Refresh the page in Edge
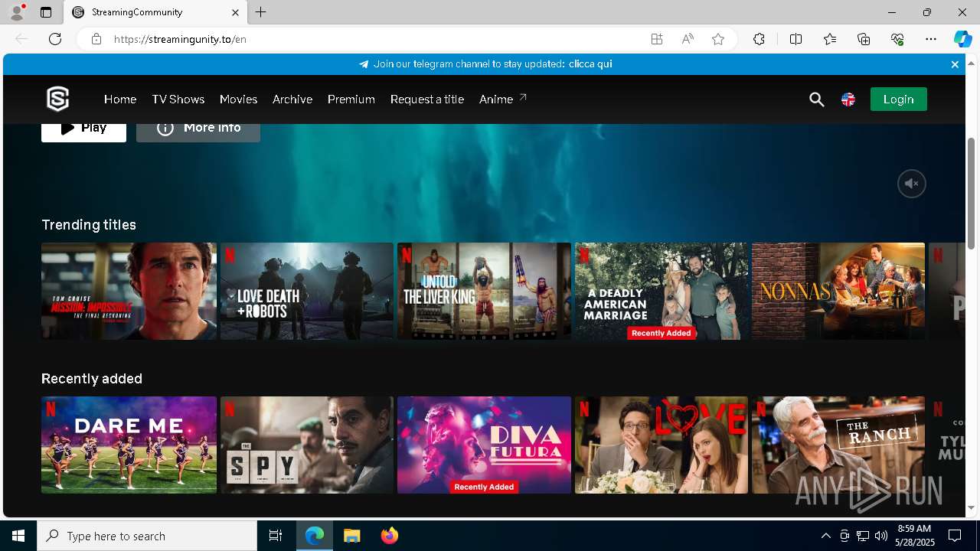This screenshot has height=551, width=980. coord(55,39)
